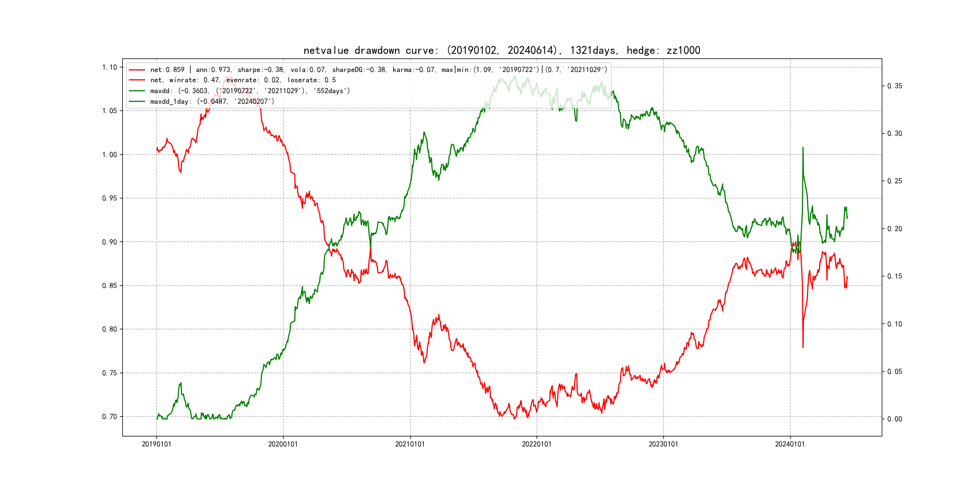
Task: Select the legend text showing sharpe:-0.38
Action: pos(260,70)
